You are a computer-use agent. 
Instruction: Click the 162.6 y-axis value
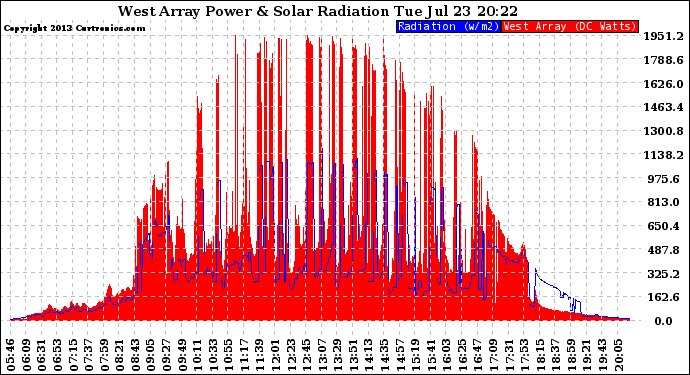pos(664,297)
